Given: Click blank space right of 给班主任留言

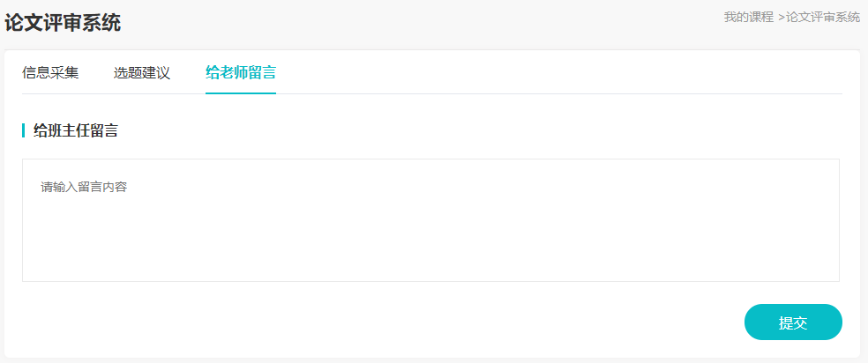Looking at the screenshot, I should (441, 131).
